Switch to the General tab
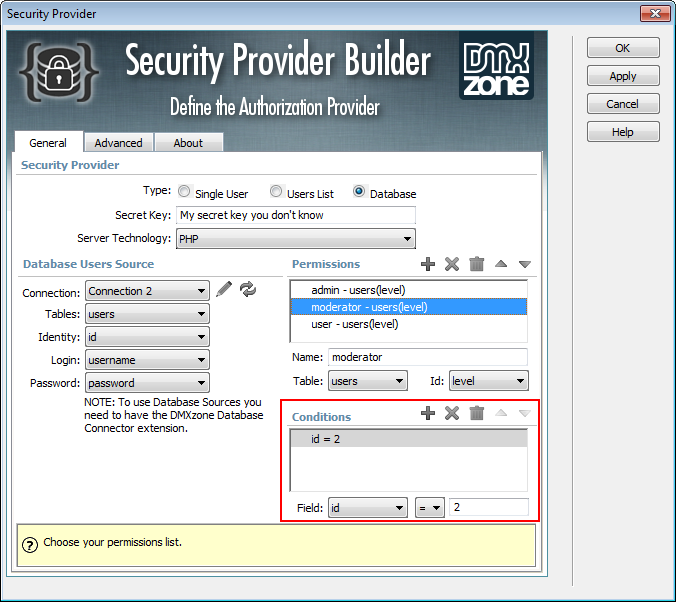The width and height of the screenshot is (676, 602). coord(48,143)
